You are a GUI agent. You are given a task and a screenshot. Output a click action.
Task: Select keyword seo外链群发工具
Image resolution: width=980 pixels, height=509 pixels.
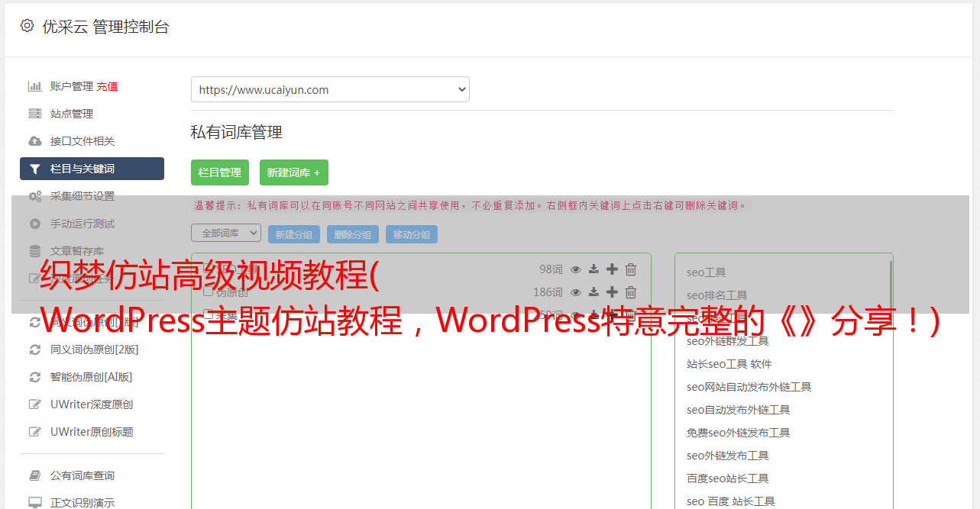click(x=728, y=341)
